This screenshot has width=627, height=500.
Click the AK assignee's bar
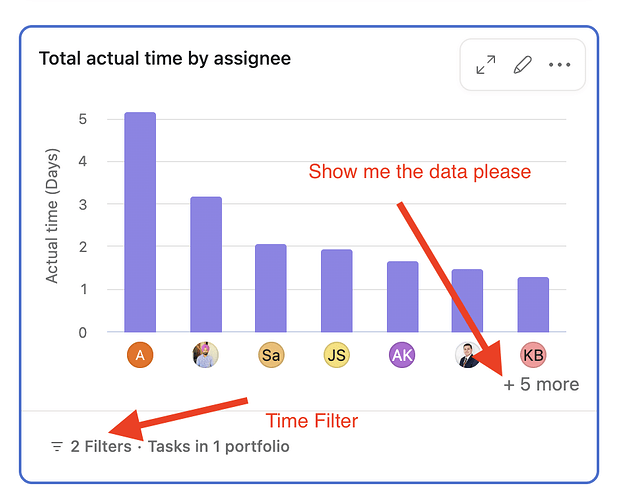(x=403, y=297)
